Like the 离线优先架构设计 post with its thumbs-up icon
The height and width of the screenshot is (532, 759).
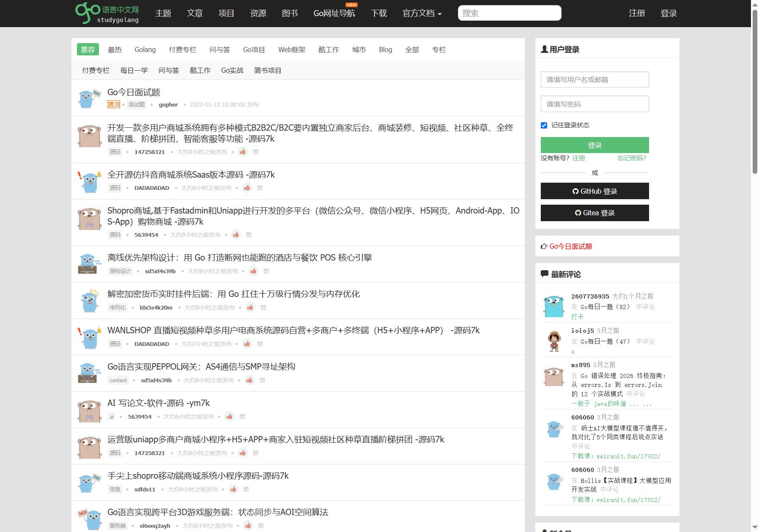coord(254,271)
